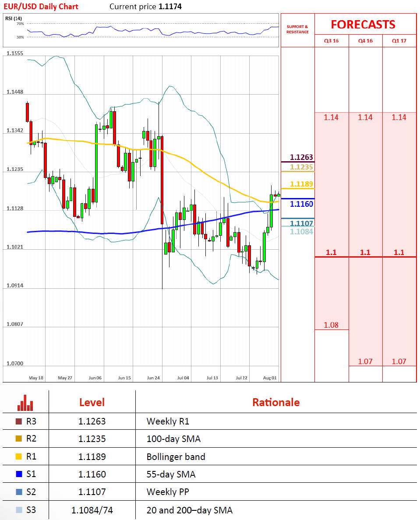Click the May 18 date axis label
The width and height of the screenshot is (420, 520).
(x=36, y=378)
